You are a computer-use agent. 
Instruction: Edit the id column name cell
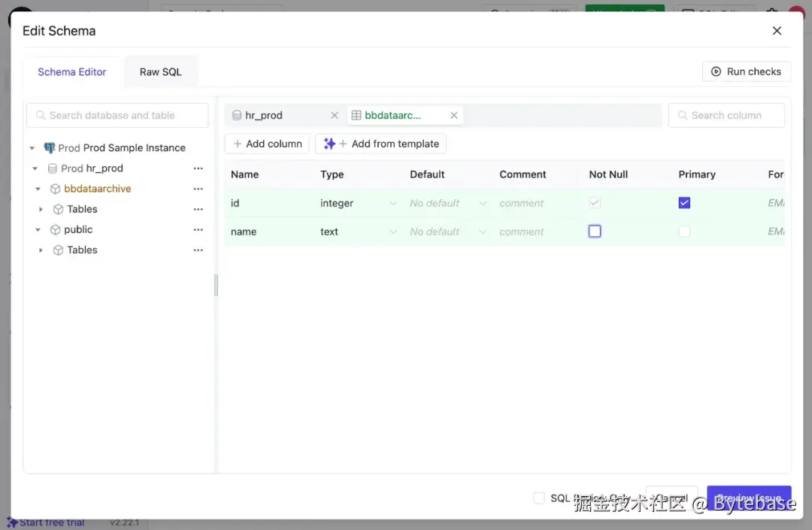[x=270, y=203]
